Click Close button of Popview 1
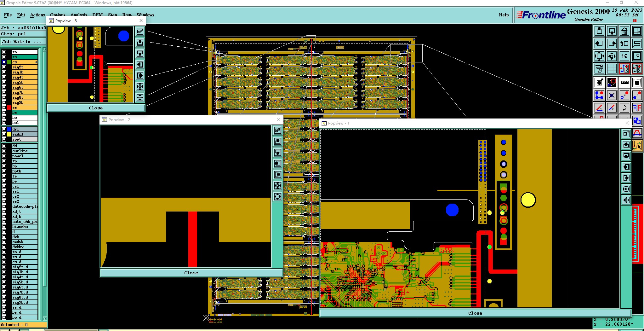This screenshot has width=644, height=331. tap(475, 313)
